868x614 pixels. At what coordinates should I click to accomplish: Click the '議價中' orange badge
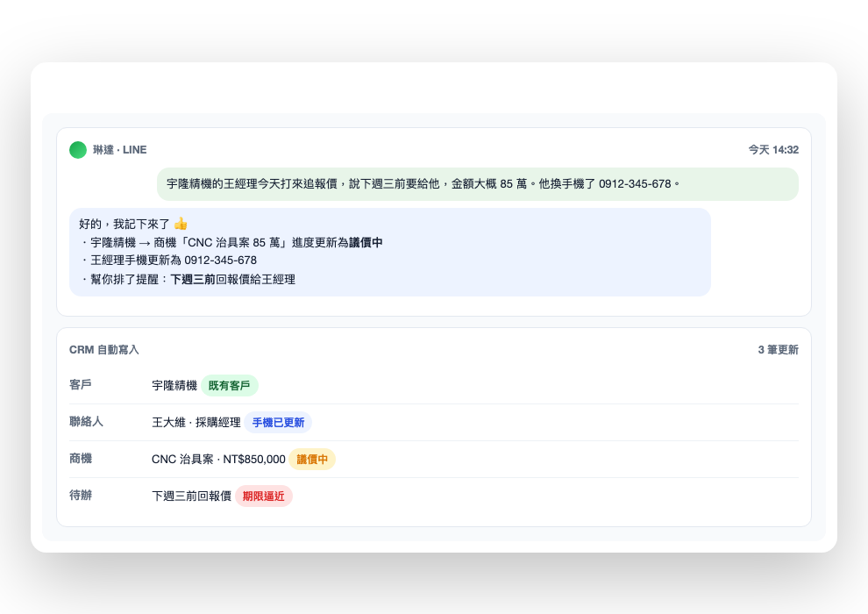tap(312, 459)
